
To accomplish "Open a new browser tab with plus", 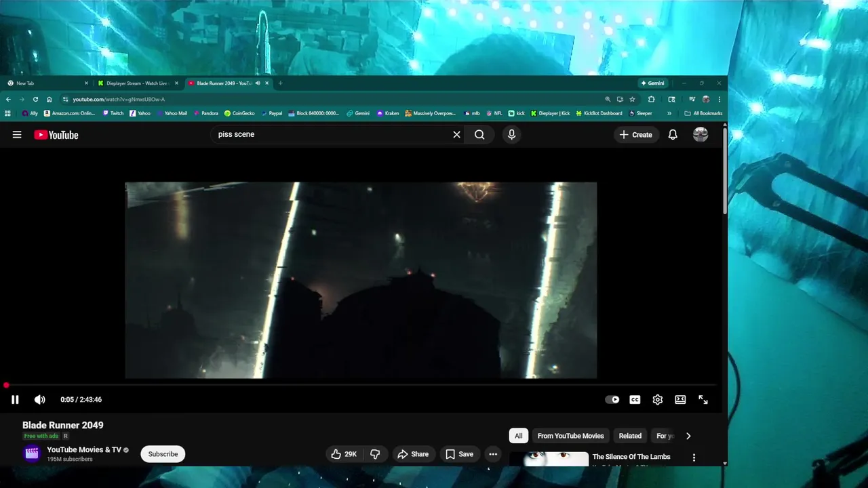I will [280, 83].
